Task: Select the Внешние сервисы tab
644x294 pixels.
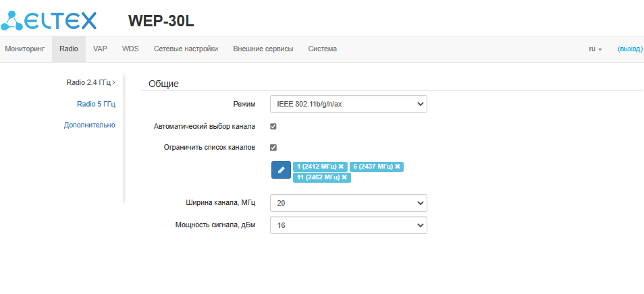Action: coord(263,49)
